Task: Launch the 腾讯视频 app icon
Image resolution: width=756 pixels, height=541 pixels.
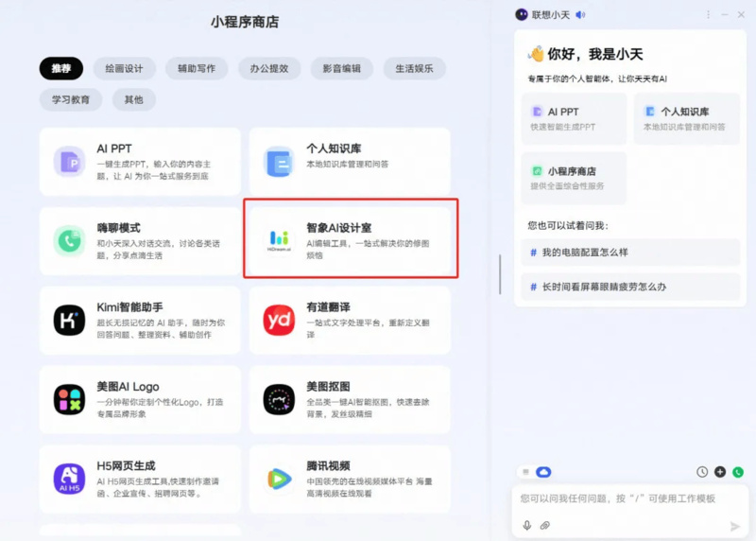Action: [279, 479]
